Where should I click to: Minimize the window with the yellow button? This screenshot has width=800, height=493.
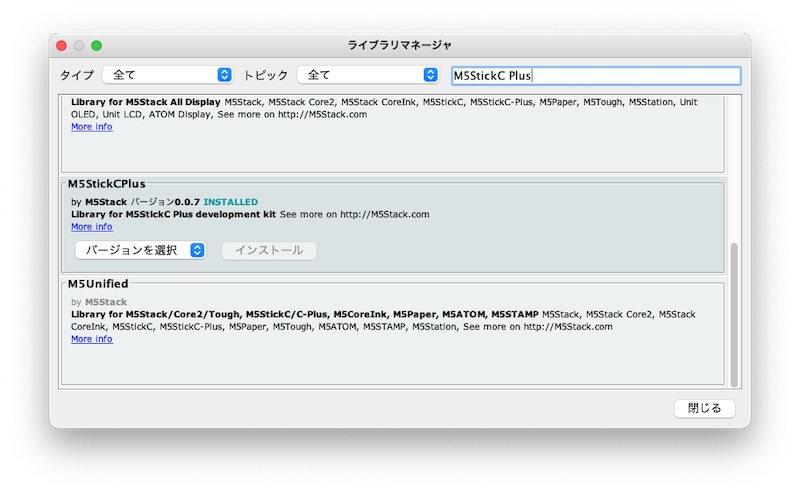coord(79,45)
